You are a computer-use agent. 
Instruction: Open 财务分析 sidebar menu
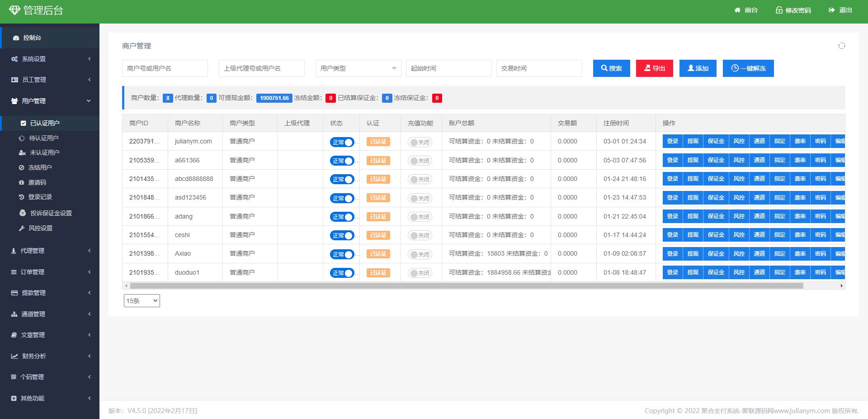click(50, 356)
